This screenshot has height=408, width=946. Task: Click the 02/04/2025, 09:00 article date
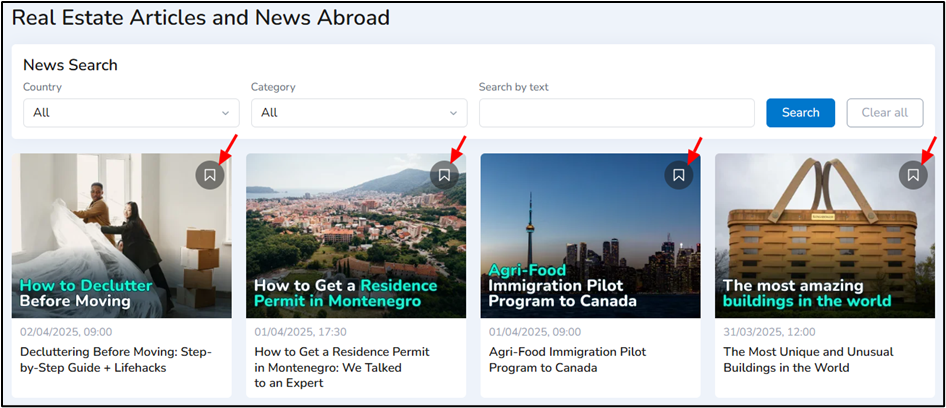tap(66, 332)
